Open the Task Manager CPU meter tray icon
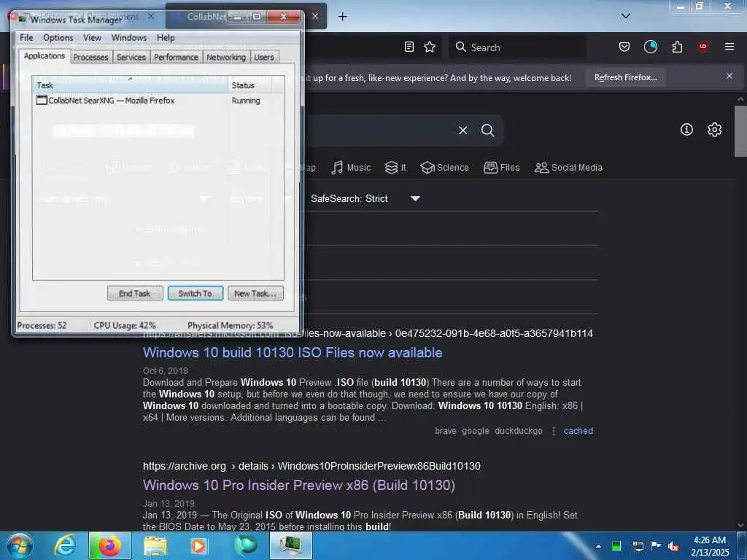 [x=616, y=546]
